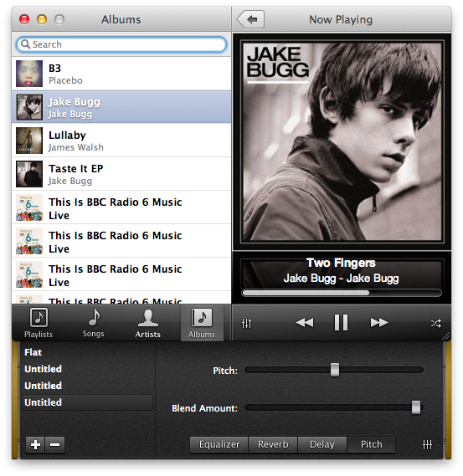Click the large Jake Bugg album artwork
The width and height of the screenshot is (463, 476).
point(342,141)
